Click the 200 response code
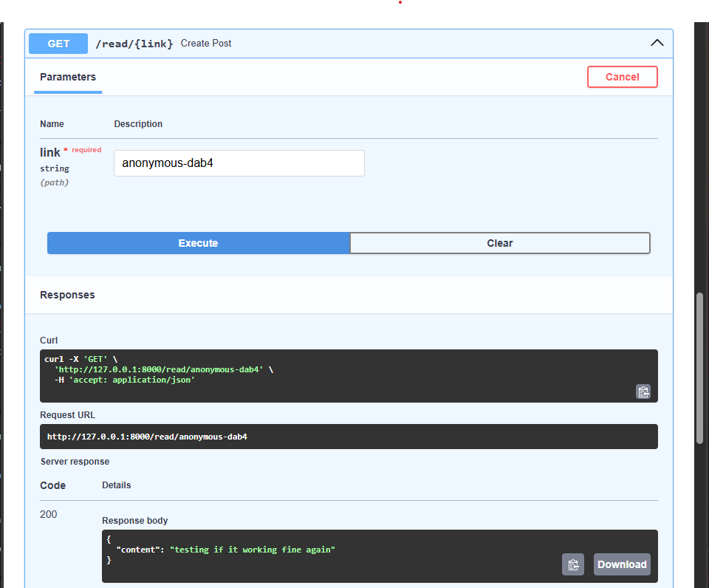 (49, 514)
